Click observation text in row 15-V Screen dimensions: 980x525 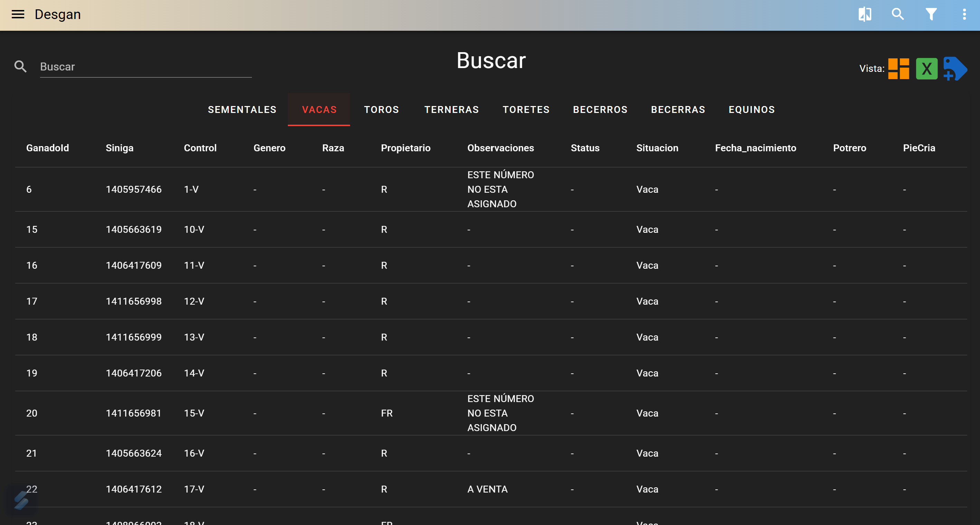tap(500, 413)
